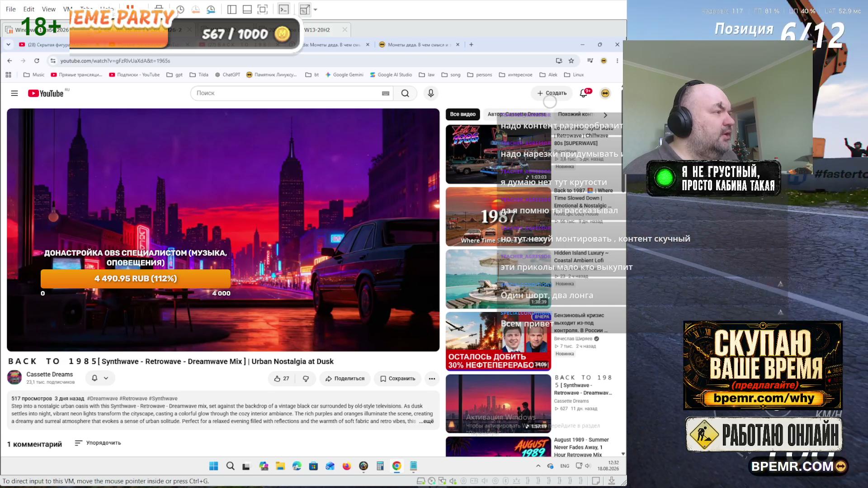The height and width of the screenshot is (488, 868).
Task: Open the Music bookmarks folder
Action: (34, 75)
